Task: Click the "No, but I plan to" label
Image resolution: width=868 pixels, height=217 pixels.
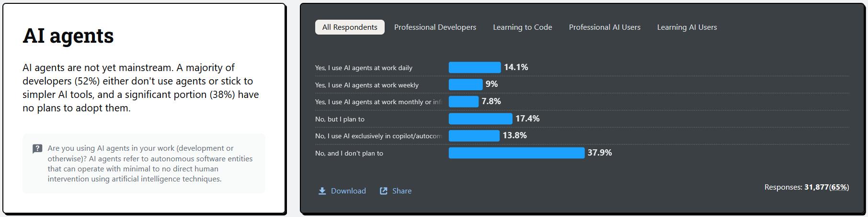Action: click(340, 119)
